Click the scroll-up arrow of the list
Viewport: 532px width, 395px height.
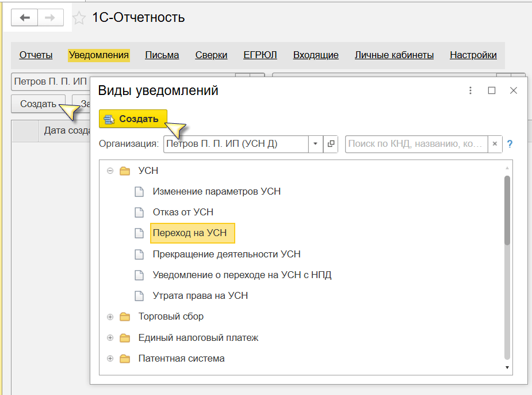pyautogui.click(x=507, y=168)
